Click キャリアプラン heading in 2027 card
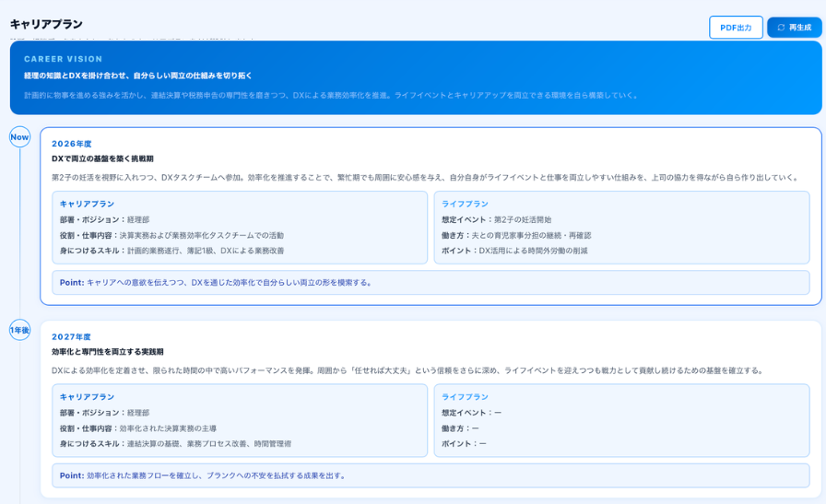826x504 pixels. click(x=87, y=397)
